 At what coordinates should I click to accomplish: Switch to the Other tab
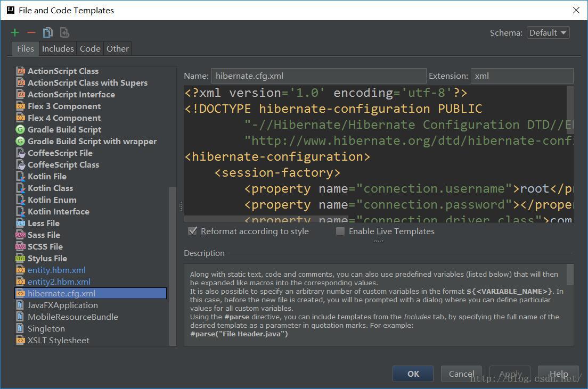[x=117, y=49]
